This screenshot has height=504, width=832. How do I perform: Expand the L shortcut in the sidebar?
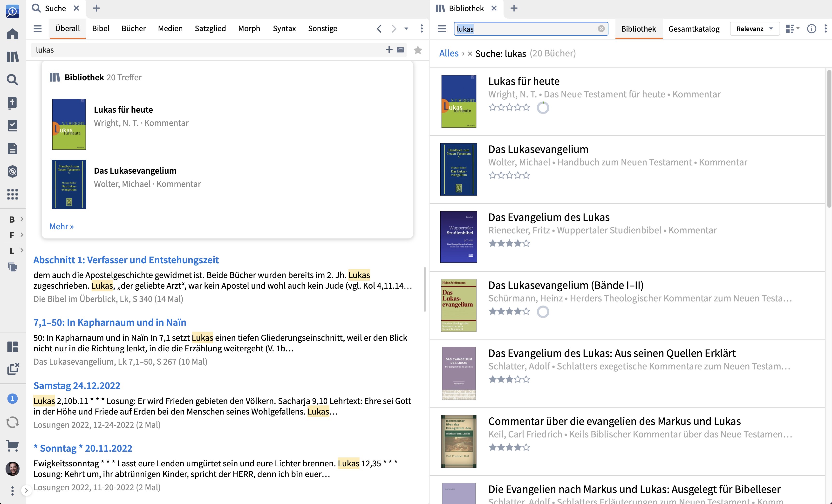(x=22, y=250)
